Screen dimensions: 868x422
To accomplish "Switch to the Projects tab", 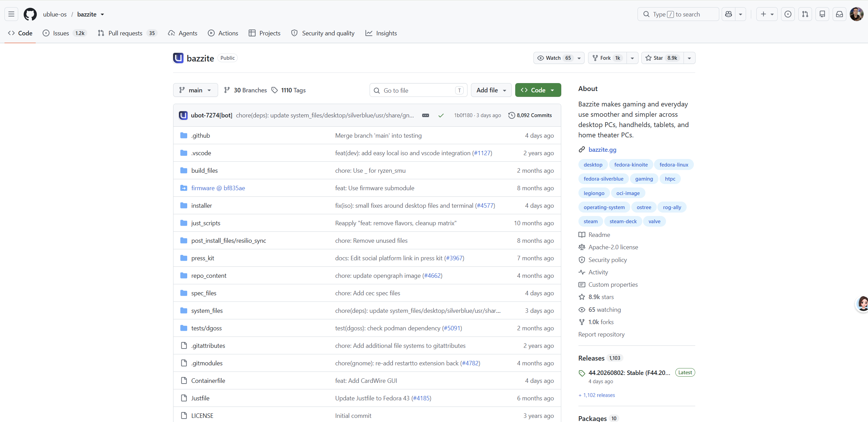I will click(264, 33).
